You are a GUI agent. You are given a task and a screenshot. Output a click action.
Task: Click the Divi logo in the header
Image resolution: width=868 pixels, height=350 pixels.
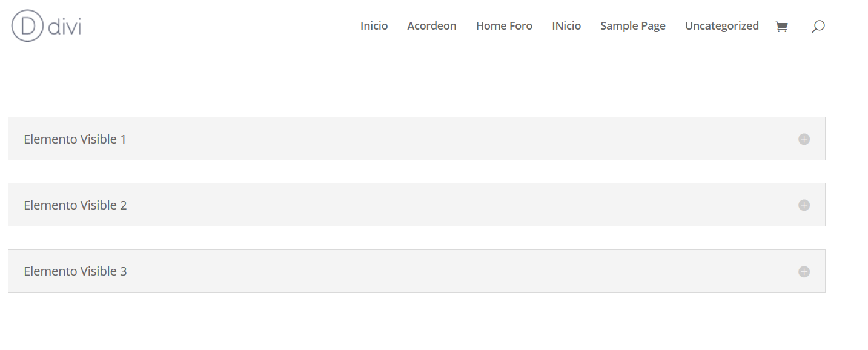(x=46, y=26)
